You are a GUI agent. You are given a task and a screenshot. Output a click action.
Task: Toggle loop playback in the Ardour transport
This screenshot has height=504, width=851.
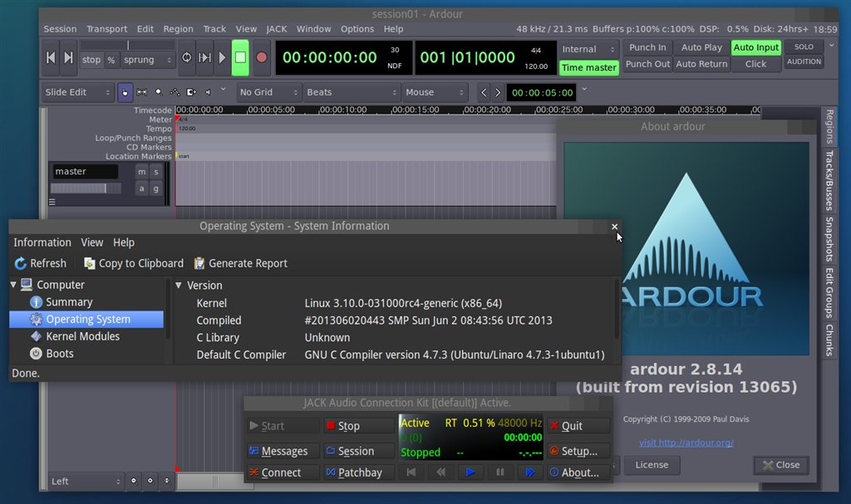[x=187, y=57]
